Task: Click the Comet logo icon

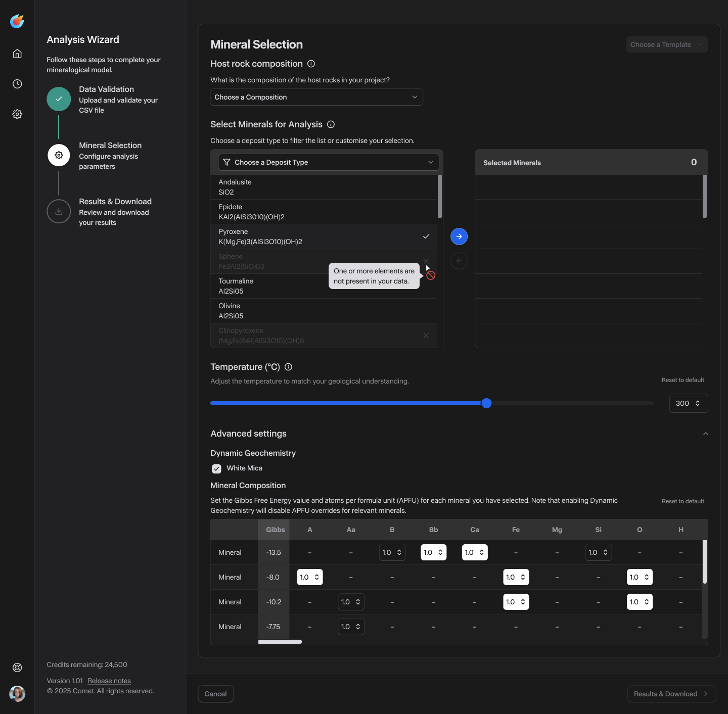Action: (17, 21)
